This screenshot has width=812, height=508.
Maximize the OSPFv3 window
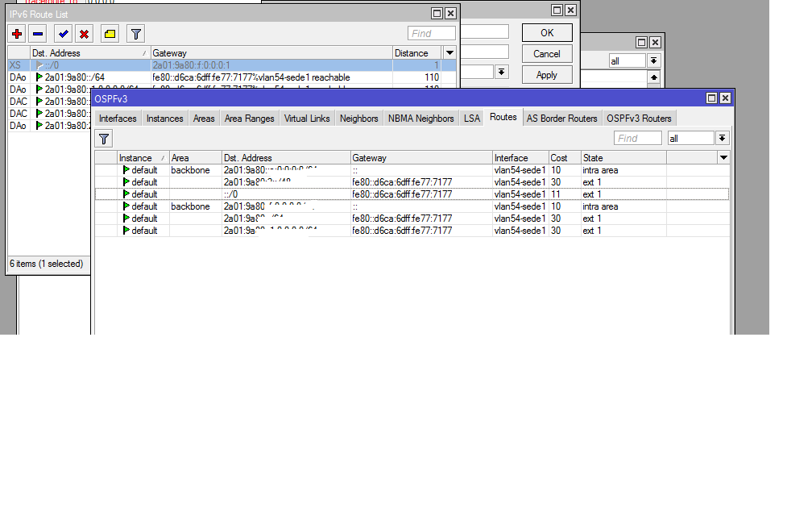pyautogui.click(x=711, y=98)
